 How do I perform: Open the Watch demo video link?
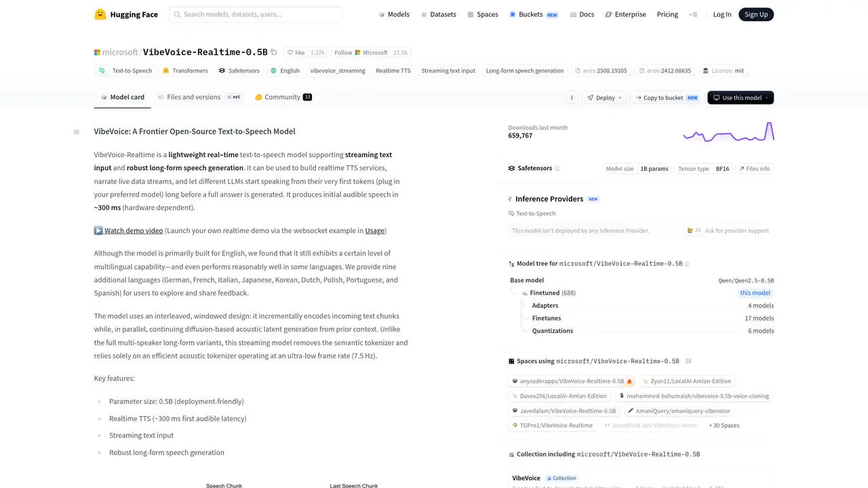pos(129,230)
